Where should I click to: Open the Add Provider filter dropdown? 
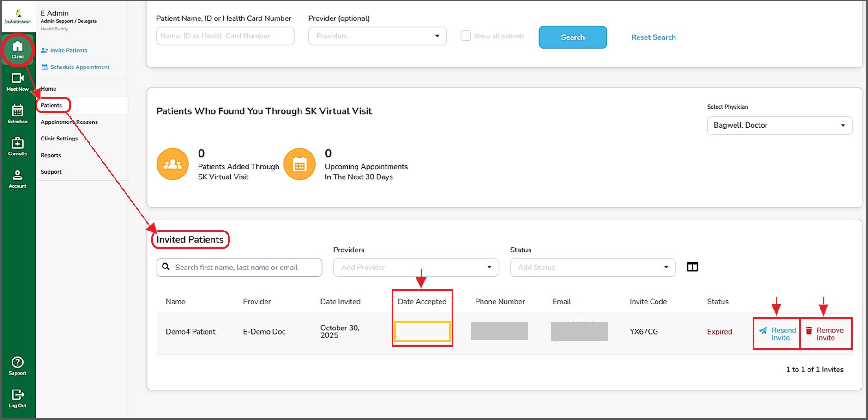tap(416, 268)
